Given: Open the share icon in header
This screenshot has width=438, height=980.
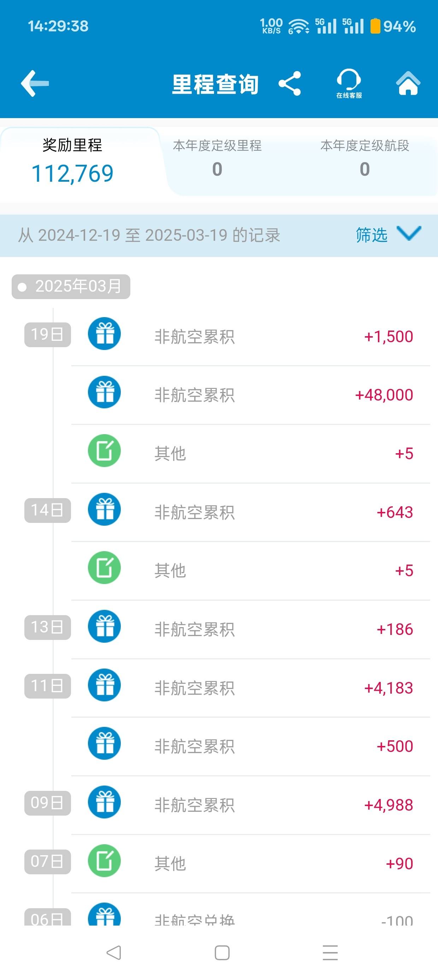Looking at the screenshot, I should [x=290, y=83].
